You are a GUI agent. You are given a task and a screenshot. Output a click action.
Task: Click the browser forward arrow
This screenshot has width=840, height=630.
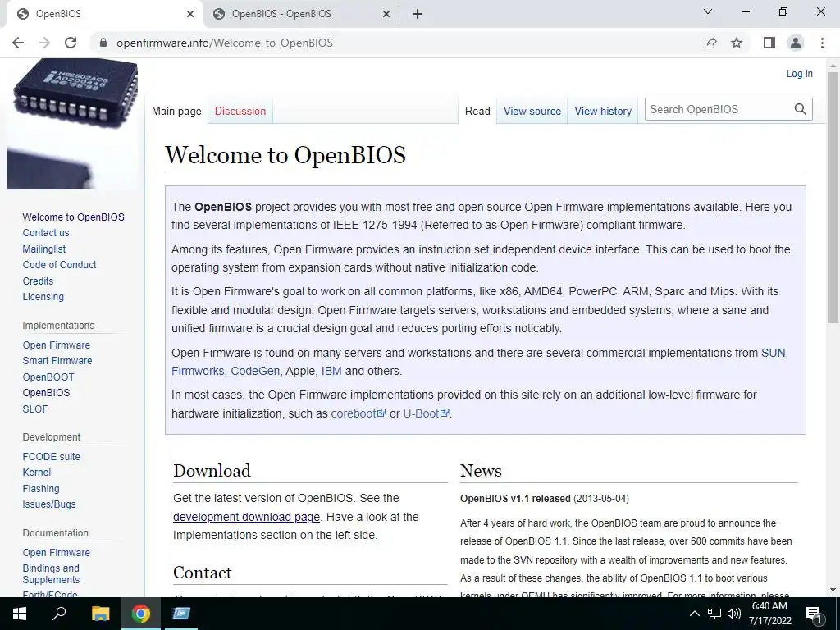pyautogui.click(x=44, y=43)
